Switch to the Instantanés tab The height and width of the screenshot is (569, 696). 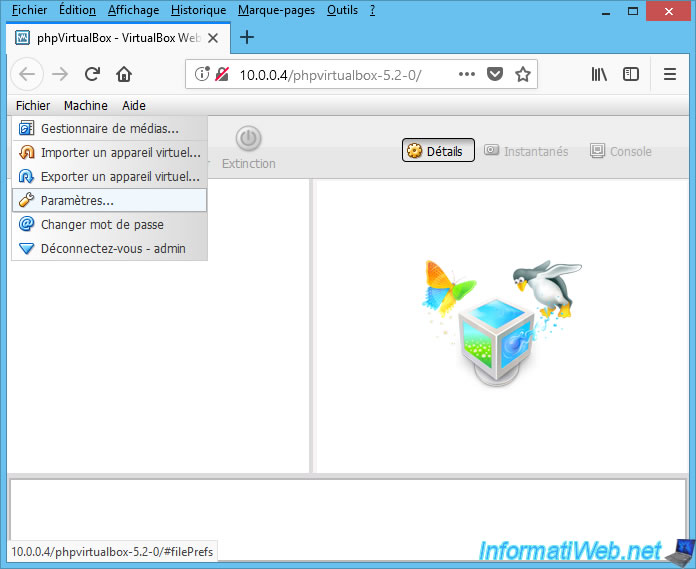pos(526,151)
